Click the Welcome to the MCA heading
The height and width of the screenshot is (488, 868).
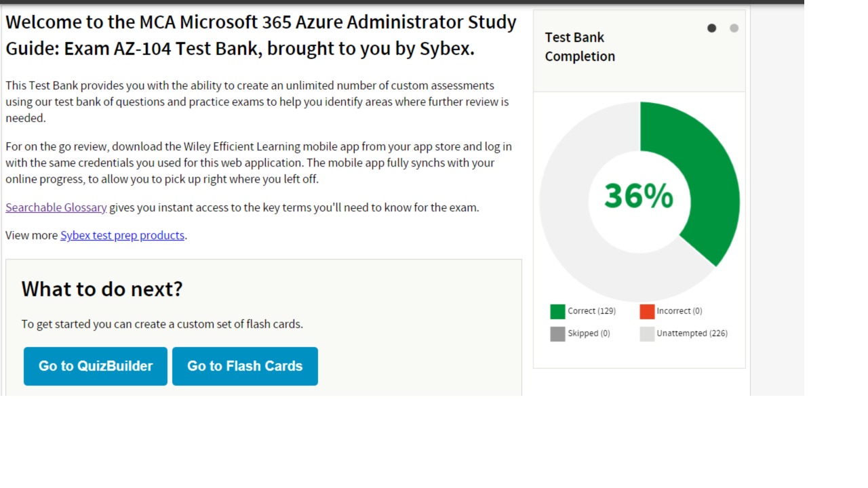(x=261, y=35)
